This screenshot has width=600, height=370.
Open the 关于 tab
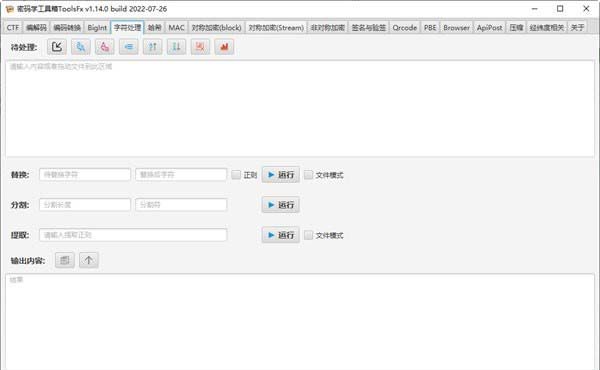point(577,28)
